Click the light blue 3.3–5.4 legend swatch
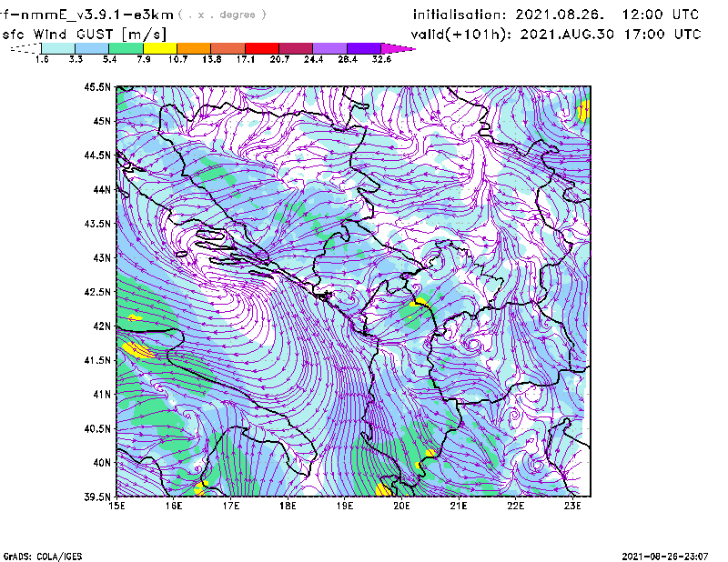 (x=92, y=48)
